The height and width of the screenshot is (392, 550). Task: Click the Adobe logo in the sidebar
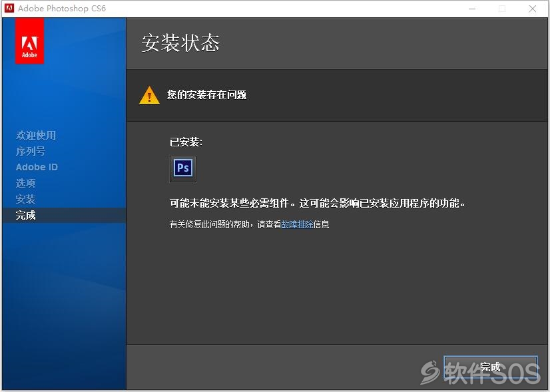click(x=29, y=41)
